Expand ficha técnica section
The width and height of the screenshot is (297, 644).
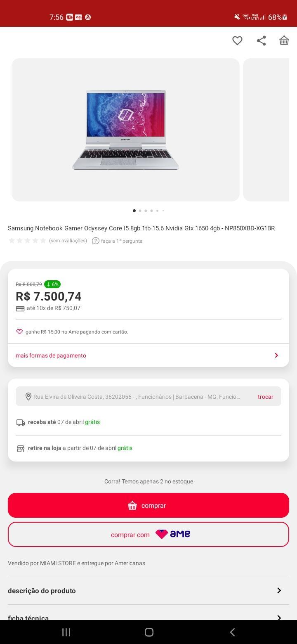click(x=148, y=615)
